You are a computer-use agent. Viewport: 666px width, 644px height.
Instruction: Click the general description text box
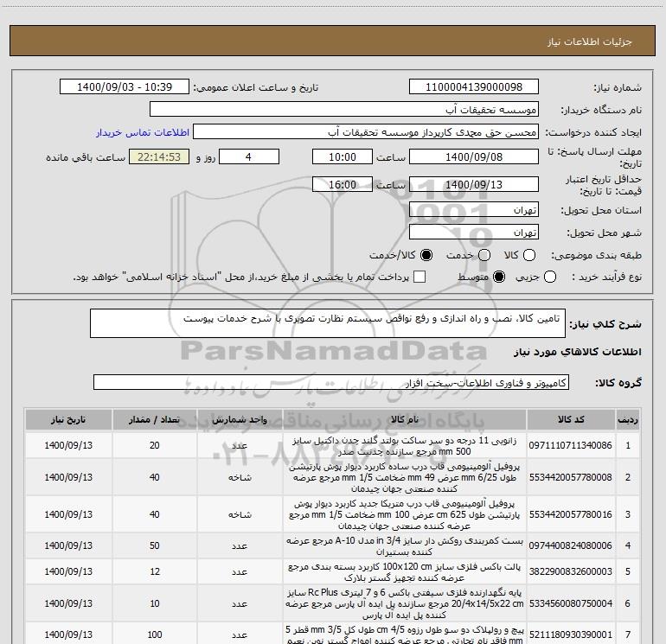[328, 323]
